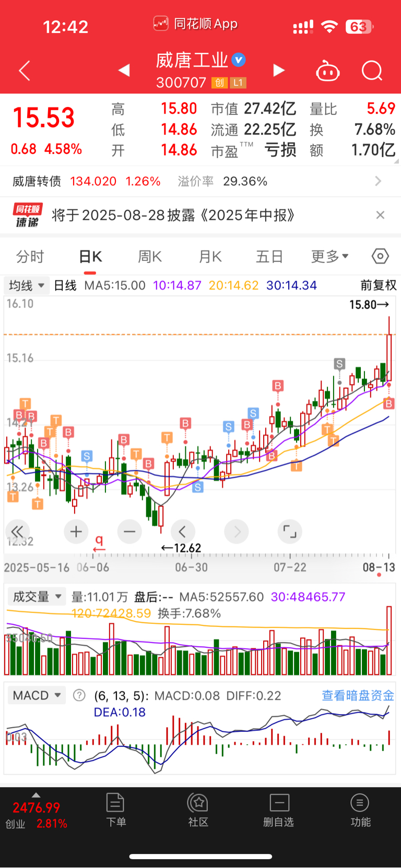401x868 pixels.
Task: Open the MACD indicator dropdown
Action: pyautogui.click(x=37, y=695)
